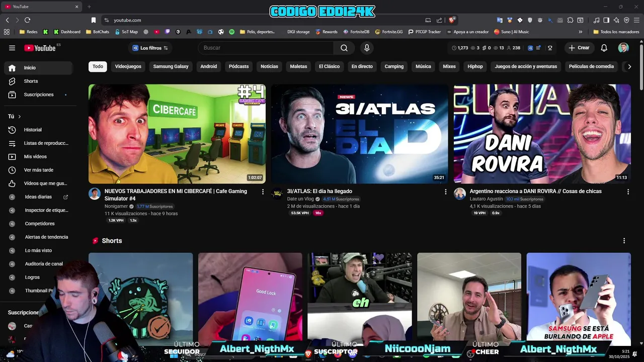
Task: Go back in browser history
Action: pos(7,20)
